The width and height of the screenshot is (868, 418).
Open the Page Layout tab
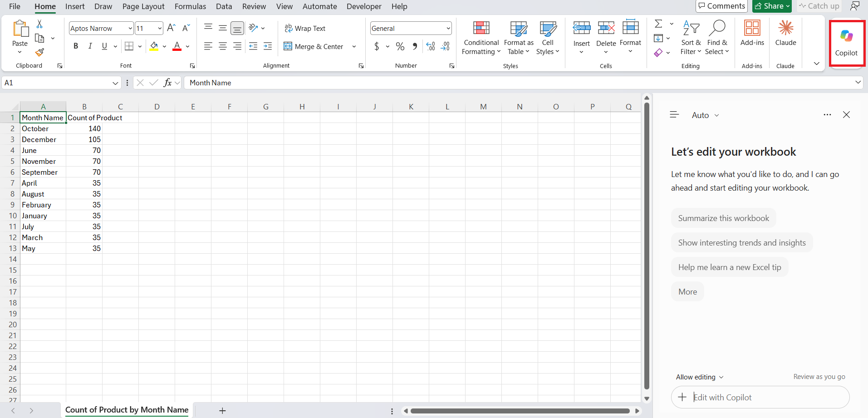pos(143,6)
